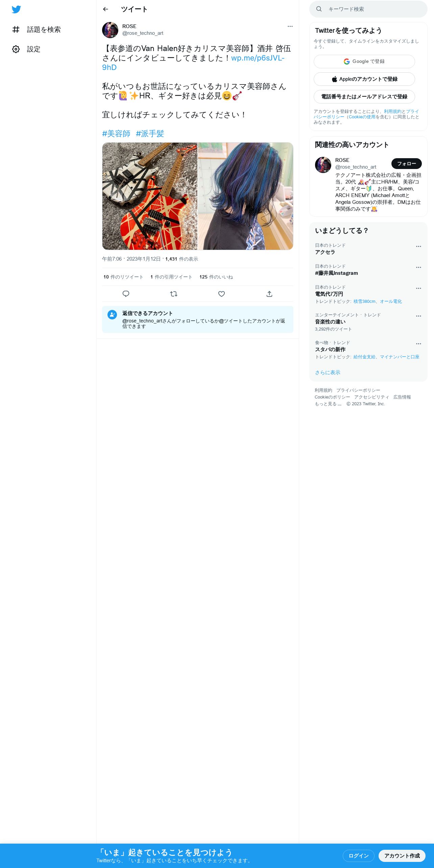434x868 pixels.
Task: Open hashtag #派手髪
Action: (x=150, y=134)
